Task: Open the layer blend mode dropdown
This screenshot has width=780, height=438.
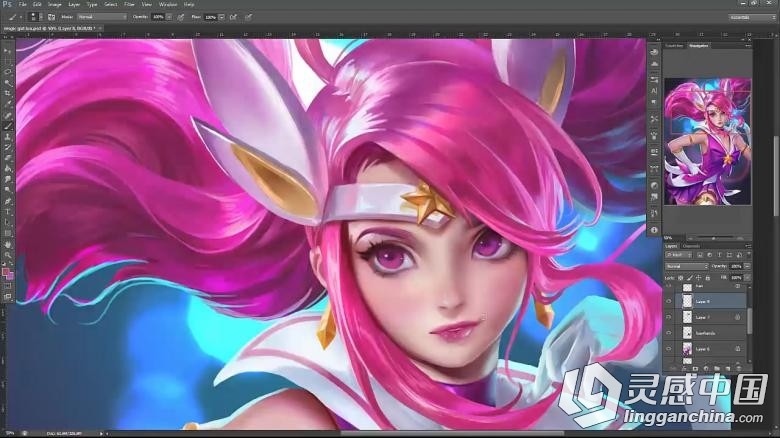Action: coord(686,266)
